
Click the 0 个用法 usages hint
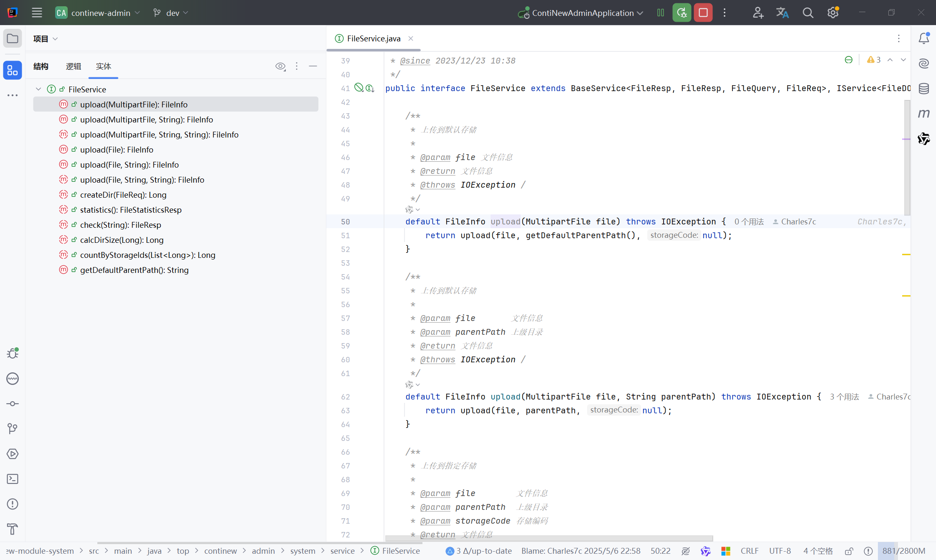point(749,221)
